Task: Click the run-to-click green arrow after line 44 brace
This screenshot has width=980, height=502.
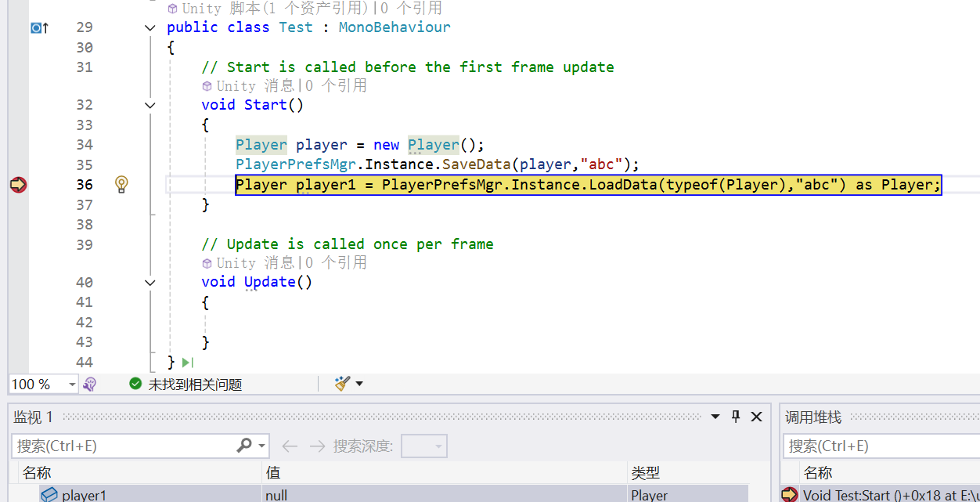Action: [x=187, y=363]
